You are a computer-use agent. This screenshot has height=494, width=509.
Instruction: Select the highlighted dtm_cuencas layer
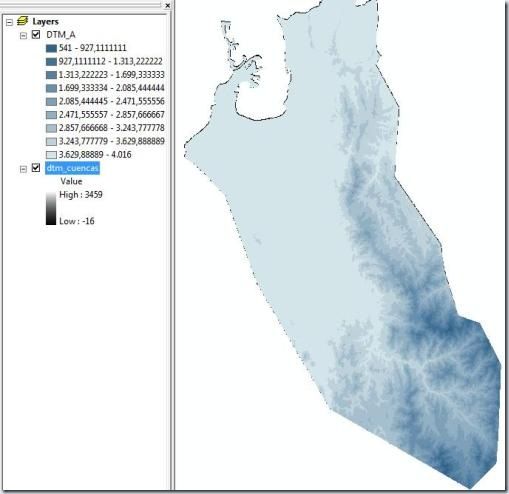(x=72, y=168)
